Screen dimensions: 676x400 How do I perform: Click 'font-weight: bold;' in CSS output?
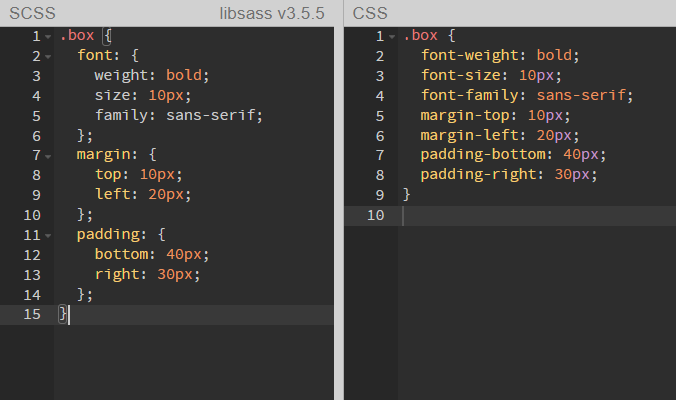tap(500, 55)
